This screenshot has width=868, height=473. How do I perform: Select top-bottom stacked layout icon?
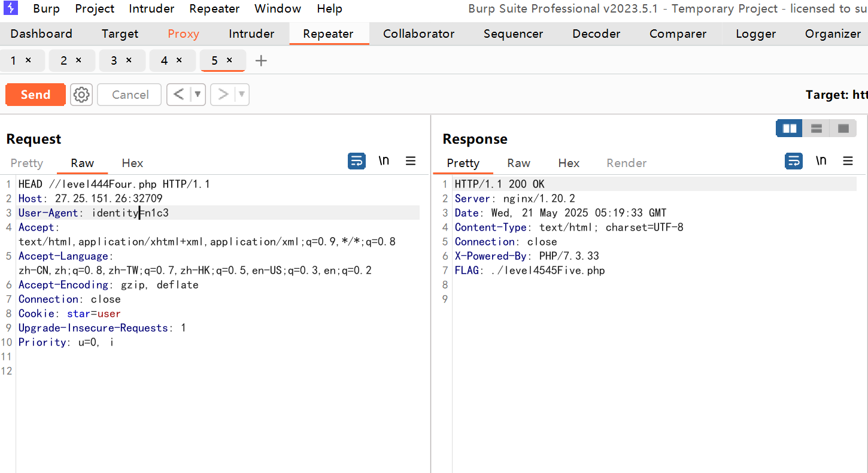pyautogui.click(x=816, y=128)
